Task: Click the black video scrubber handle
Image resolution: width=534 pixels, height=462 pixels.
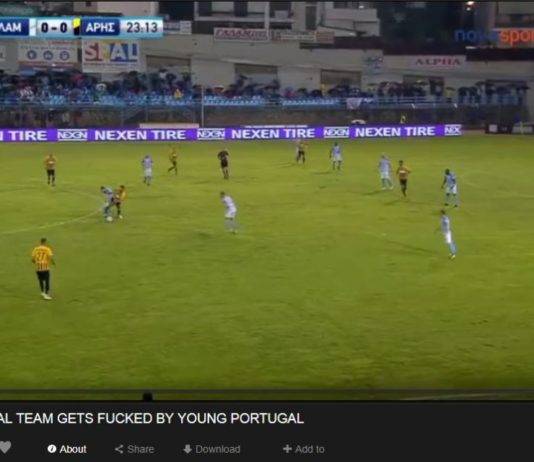Action: coord(147,396)
